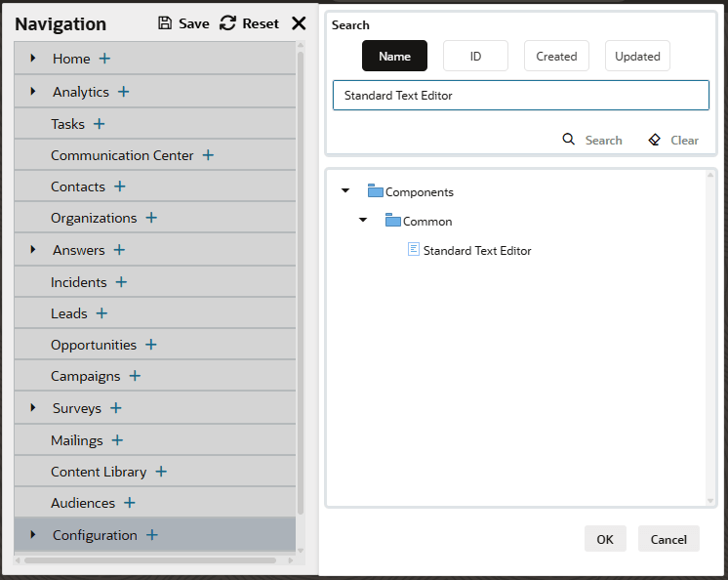Click the Save floppy disk icon
728x580 pixels.
(165, 22)
